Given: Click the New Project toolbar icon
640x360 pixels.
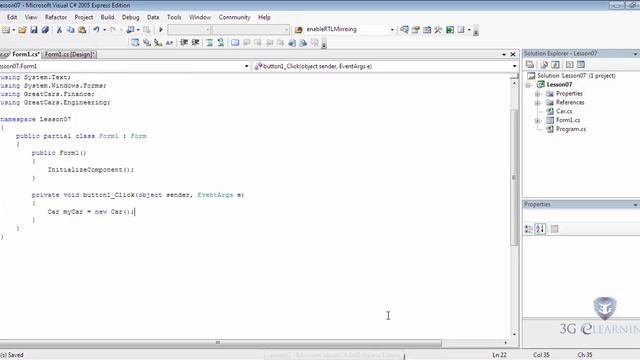Looking at the screenshot, I should (6, 30).
